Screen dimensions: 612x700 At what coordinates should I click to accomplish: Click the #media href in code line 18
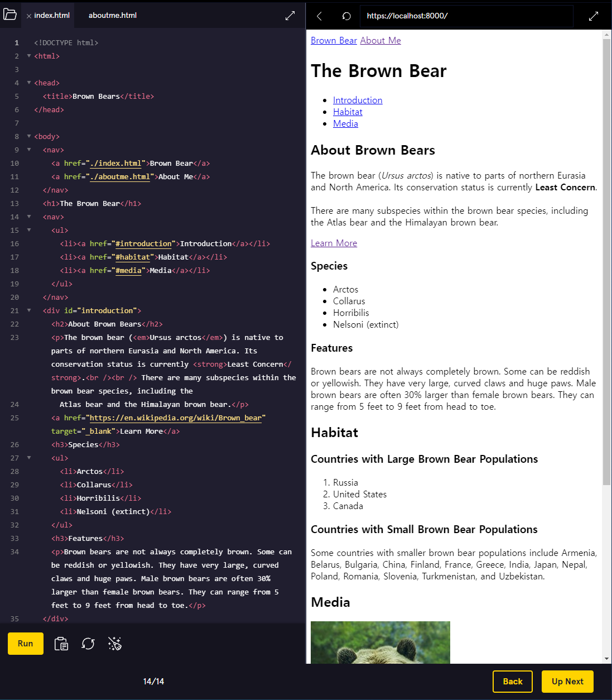click(x=128, y=270)
